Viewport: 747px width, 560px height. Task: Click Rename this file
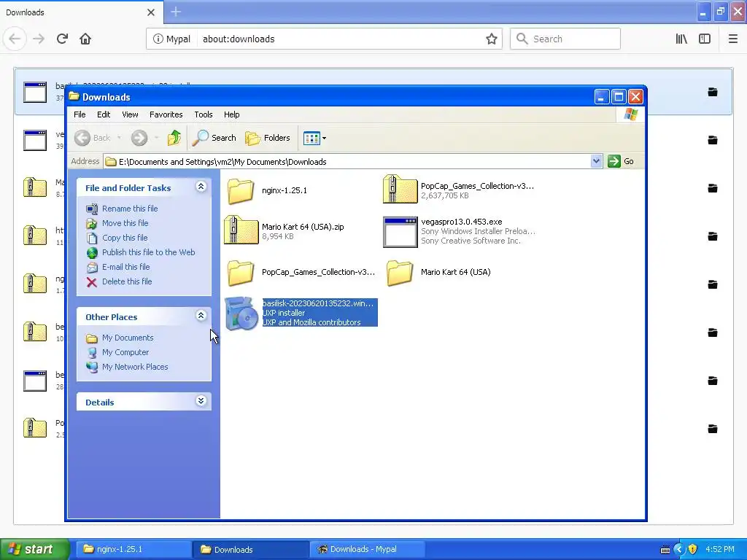[x=130, y=209]
